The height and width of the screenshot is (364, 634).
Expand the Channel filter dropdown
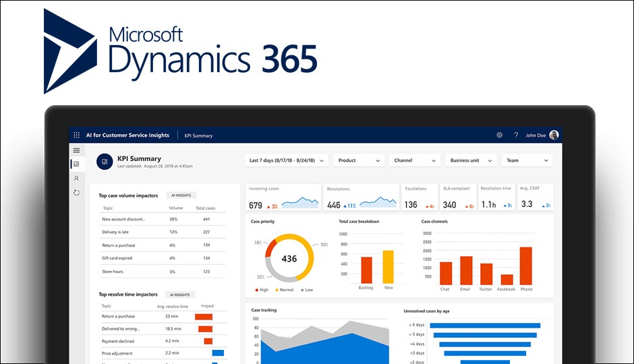(414, 160)
